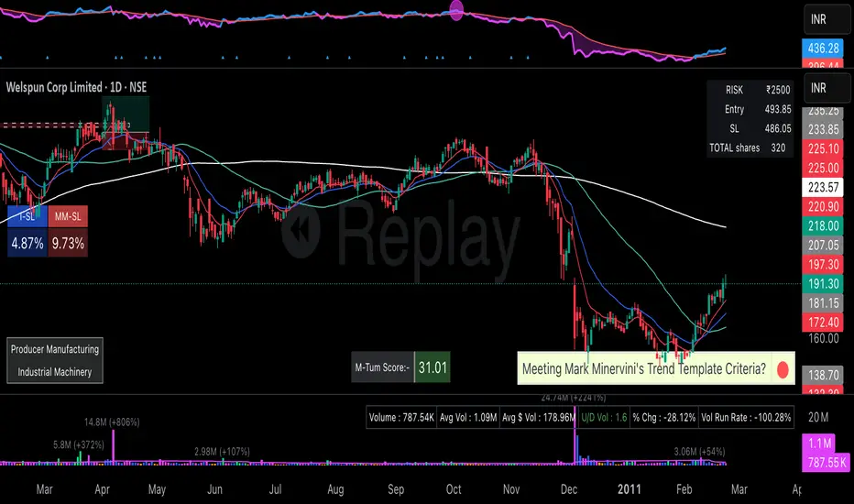Click the Nov label on the time axis
This screenshot has height=504, width=854.
pos(511,489)
